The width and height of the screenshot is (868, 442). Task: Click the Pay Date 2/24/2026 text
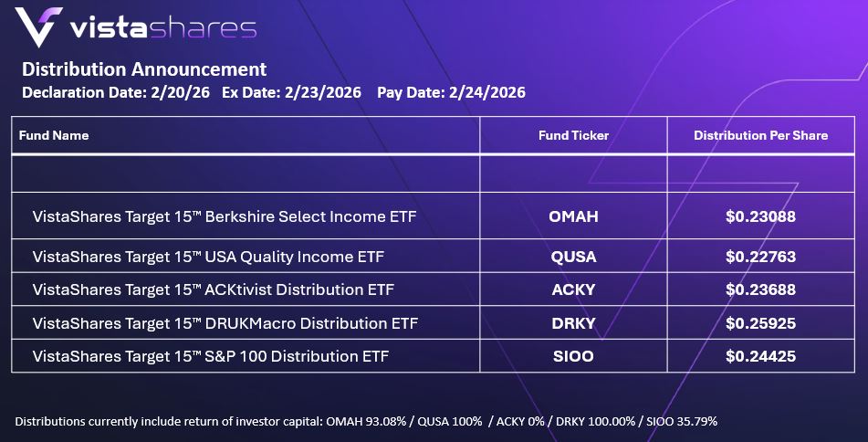(451, 92)
